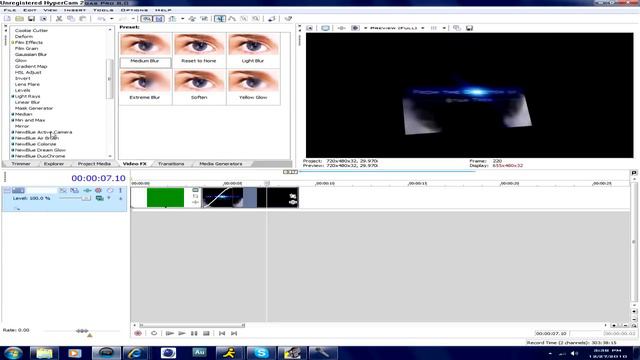640x360 pixels.
Task: Copy preview snapshot to clipboard
Action: click(x=457, y=28)
